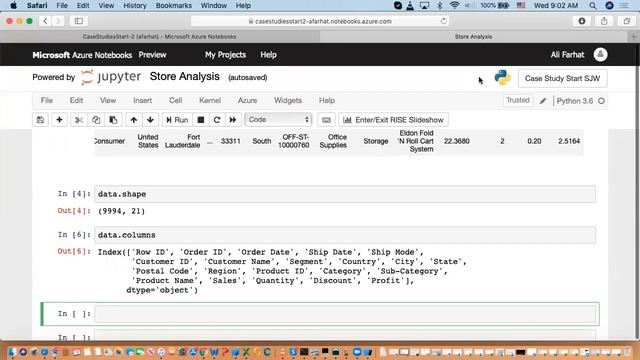The height and width of the screenshot is (360, 640).
Task: Click the data.columns code cell
Action: tap(345, 235)
